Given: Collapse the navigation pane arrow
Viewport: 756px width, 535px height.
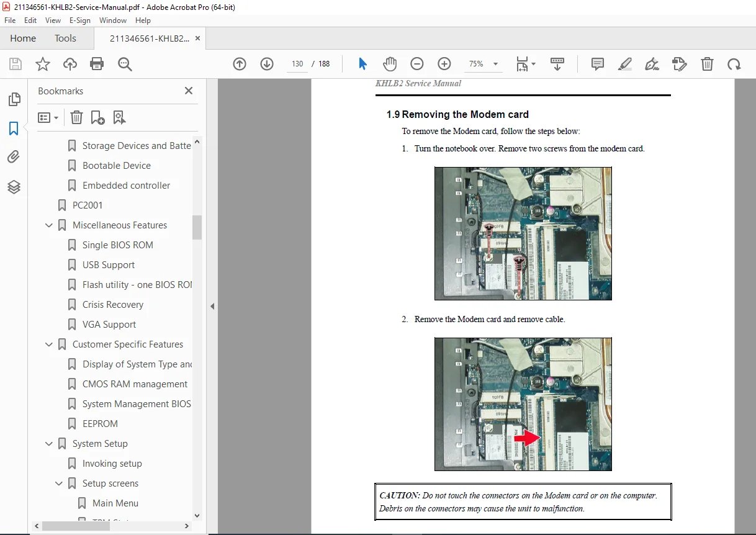Looking at the screenshot, I should 212,306.
